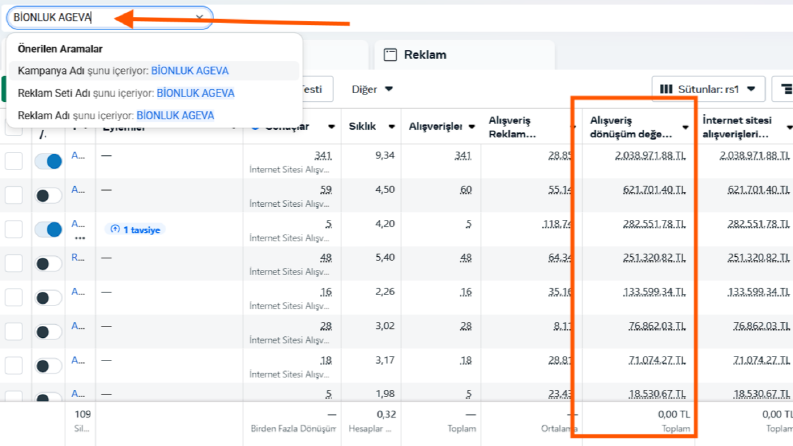Screen dimensions: 793x446
Task: Open campaign link in the 16-results row
Action: click(x=78, y=292)
